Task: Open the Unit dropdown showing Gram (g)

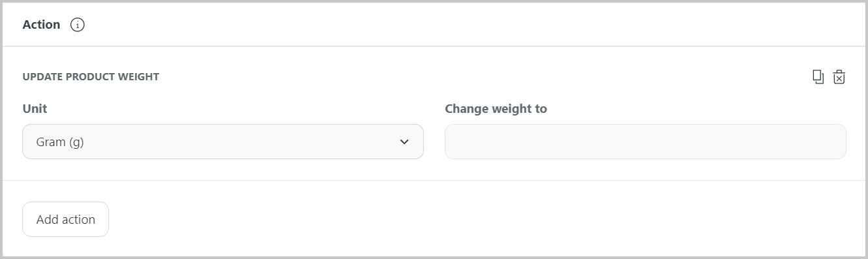Action: coord(223,142)
